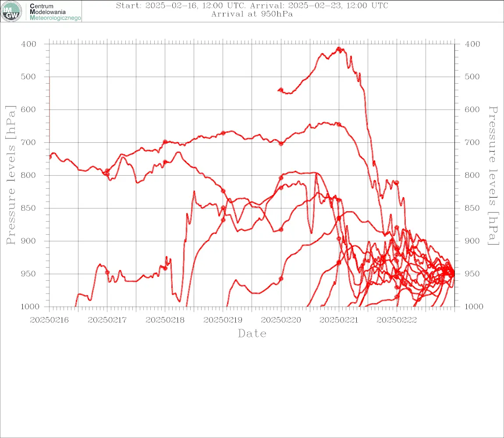
Task: Click the 20250218 date tick label
Action: [165, 320]
